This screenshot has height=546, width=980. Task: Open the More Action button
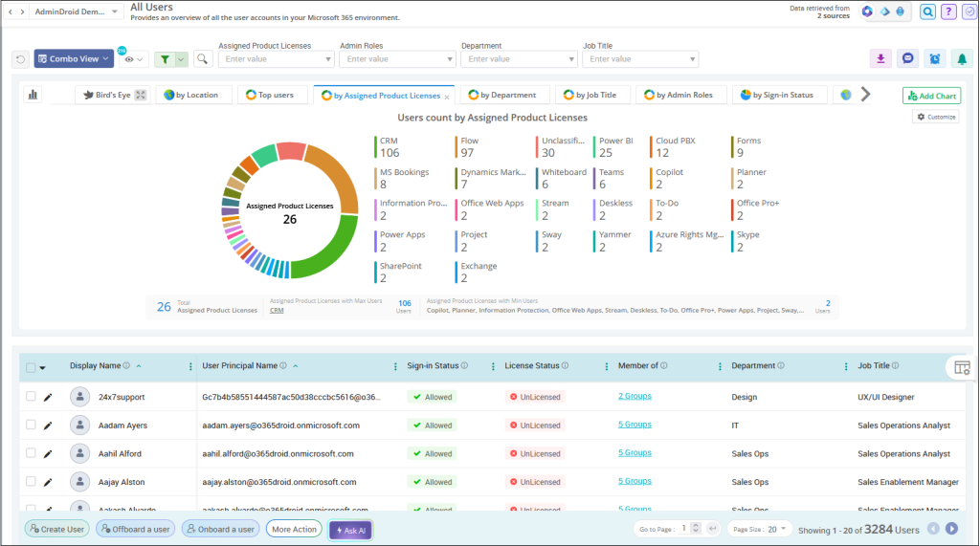tap(294, 529)
